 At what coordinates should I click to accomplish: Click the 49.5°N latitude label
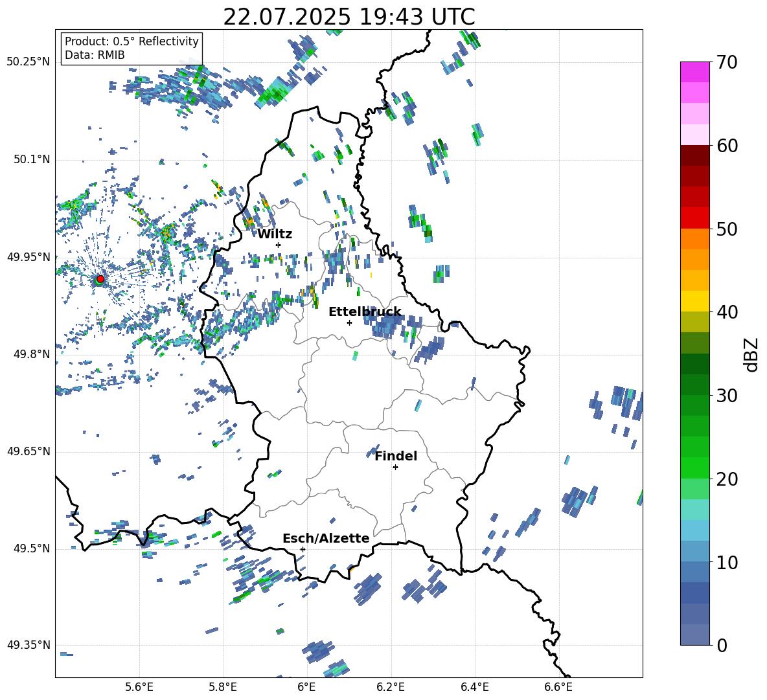click(31, 548)
